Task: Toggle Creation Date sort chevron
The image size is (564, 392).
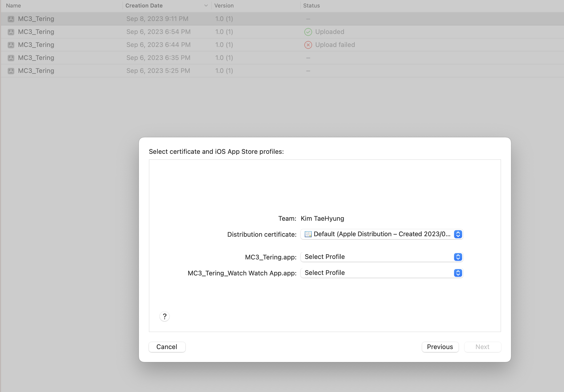Action: click(206, 5)
